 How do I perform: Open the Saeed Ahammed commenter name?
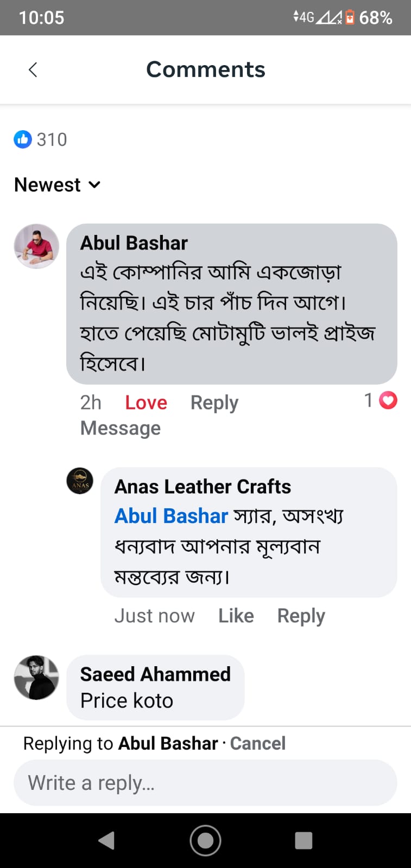(x=155, y=674)
